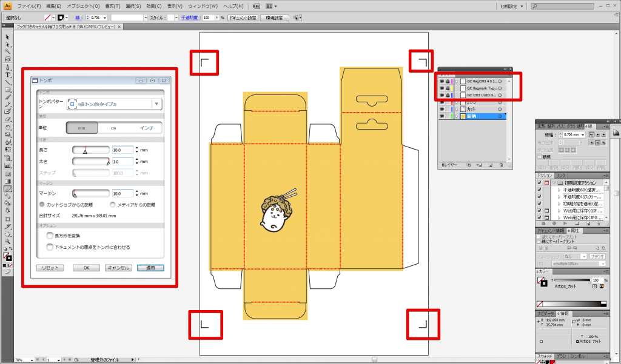
Task: Hide the 絵柄 layer via eye icon
Action: 441,116
